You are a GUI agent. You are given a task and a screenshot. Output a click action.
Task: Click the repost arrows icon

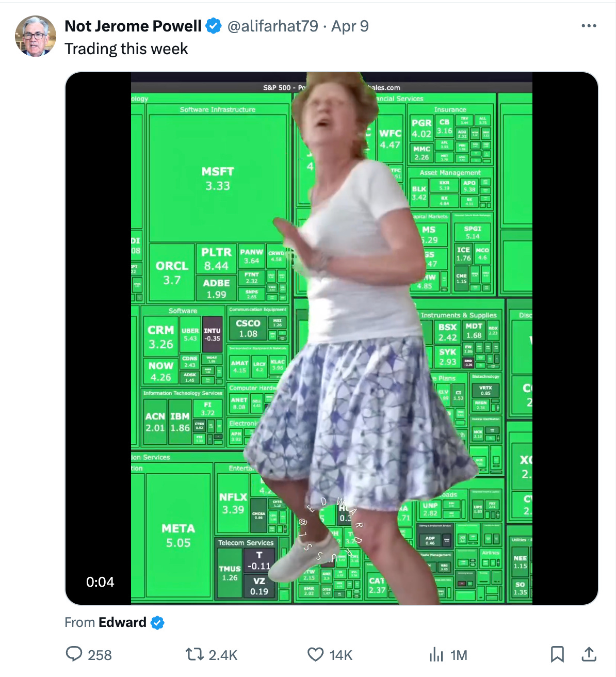(x=194, y=654)
